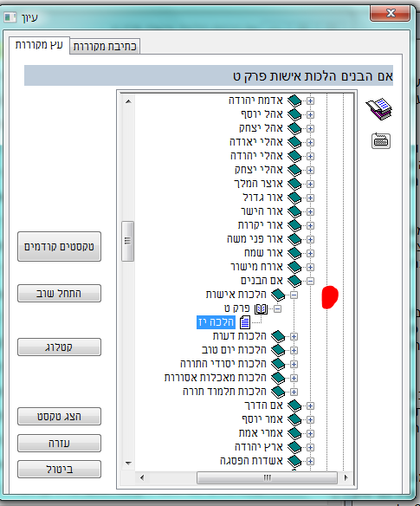Click the window icon in the עיון title bar
The image size is (420, 506).
tap(10, 17)
